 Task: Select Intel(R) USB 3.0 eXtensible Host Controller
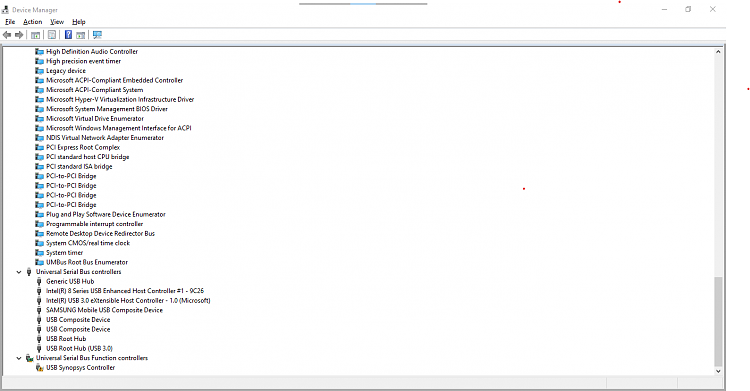point(128,301)
